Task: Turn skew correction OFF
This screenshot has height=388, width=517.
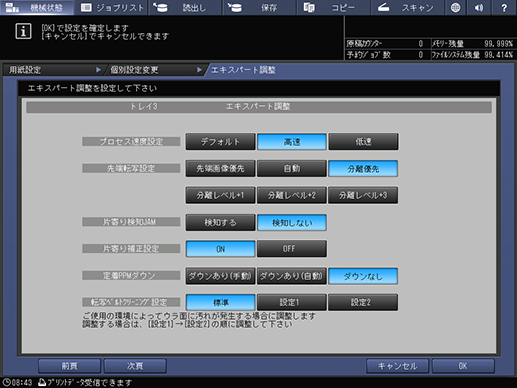Action: click(292, 249)
